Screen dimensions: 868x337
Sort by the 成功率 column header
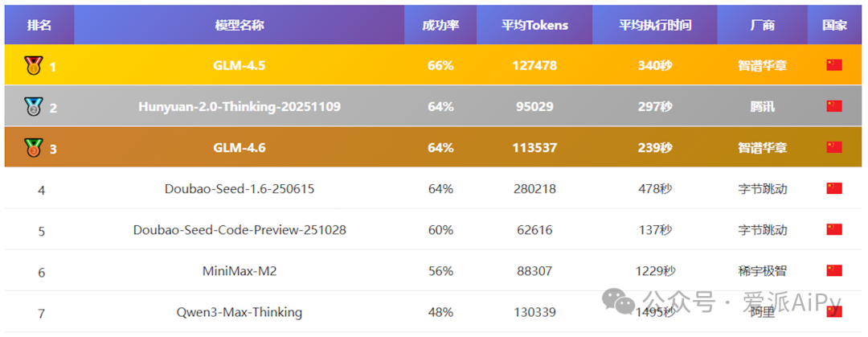click(x=440, y=25)
